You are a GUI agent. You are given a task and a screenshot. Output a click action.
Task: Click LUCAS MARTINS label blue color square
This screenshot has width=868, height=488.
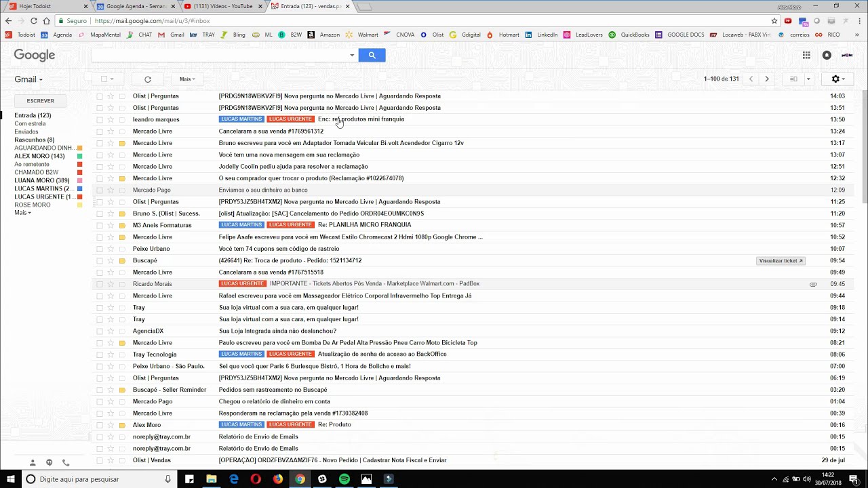click(80, 188)
